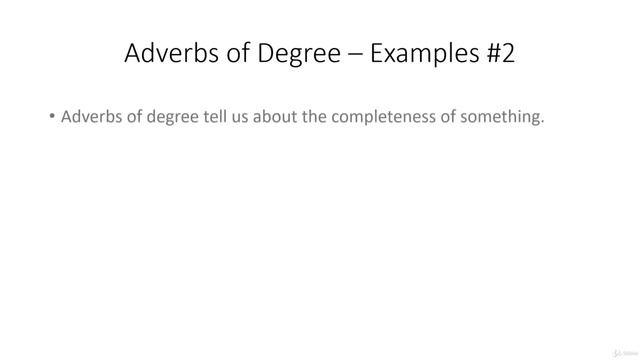Click the "of" between Adverbs and degree in bullet
Viewport: 640px width, 360px height.
(x=134, y=117)
